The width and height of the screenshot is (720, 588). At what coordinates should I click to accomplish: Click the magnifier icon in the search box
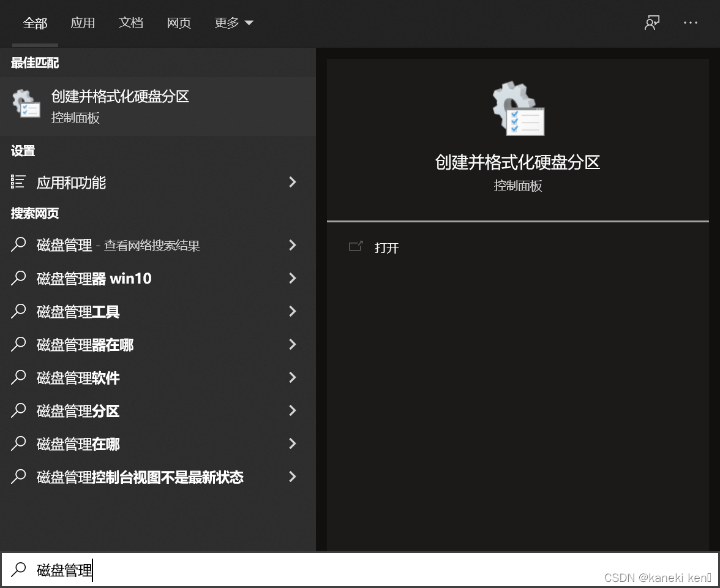click(18, 569)
